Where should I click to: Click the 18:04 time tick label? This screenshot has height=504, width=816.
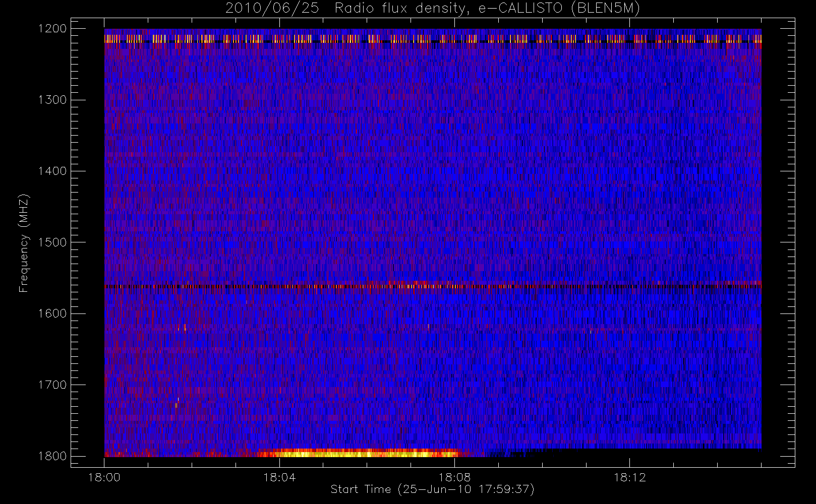tap(279, 477)
